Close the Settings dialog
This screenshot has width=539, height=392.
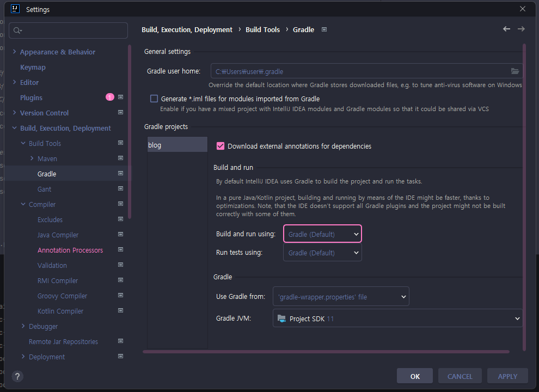pos(523,9)
